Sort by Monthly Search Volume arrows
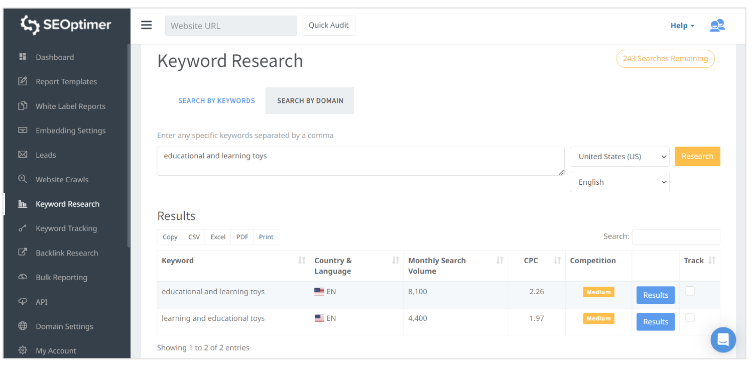The width and height of the screenshot is (753, 371). click(x=499, y=260)
